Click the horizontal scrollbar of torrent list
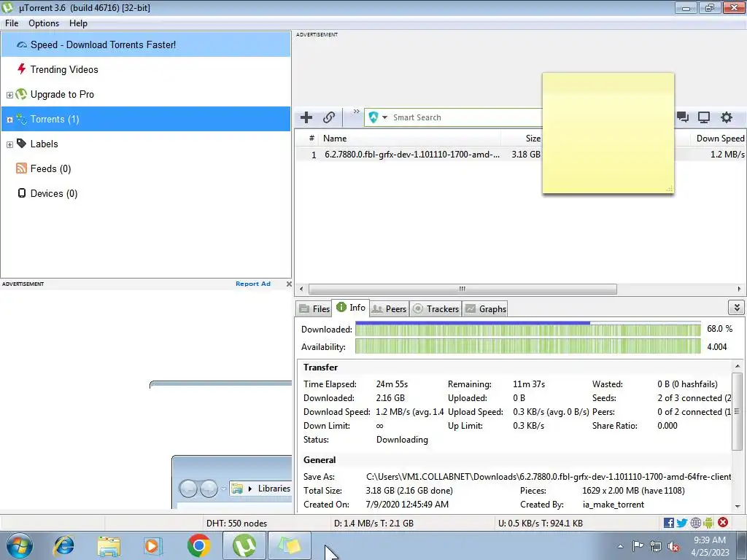747x560 pixels. [x=462, y=289]
